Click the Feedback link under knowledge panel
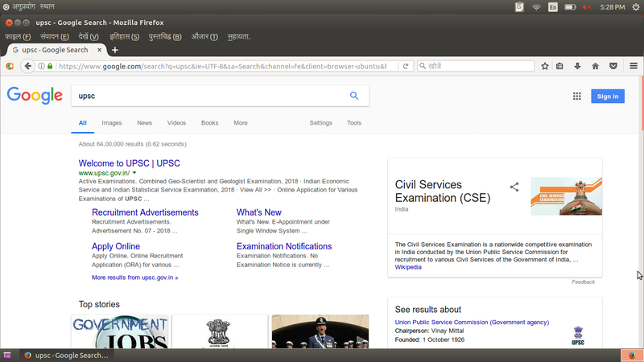The height and width of the screenshot is (362, 644). (583, 282)
